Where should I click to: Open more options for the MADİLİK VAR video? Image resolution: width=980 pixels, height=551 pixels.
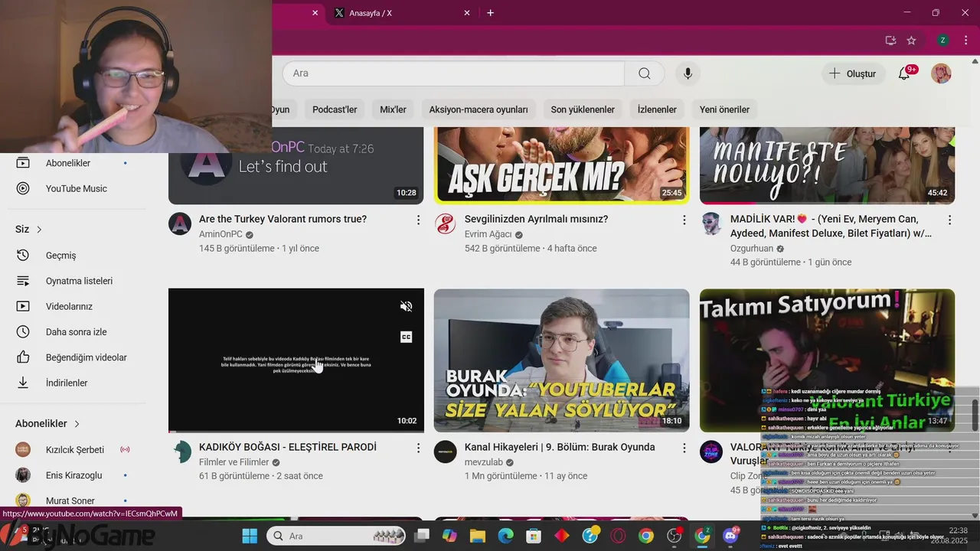(x=949, y=220)
